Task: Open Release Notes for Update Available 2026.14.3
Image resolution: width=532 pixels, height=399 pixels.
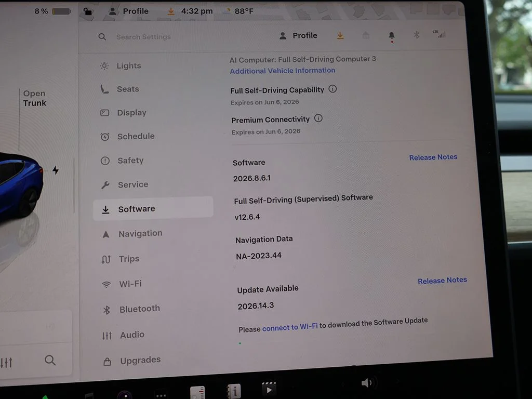Action: (x=442, y=281)
